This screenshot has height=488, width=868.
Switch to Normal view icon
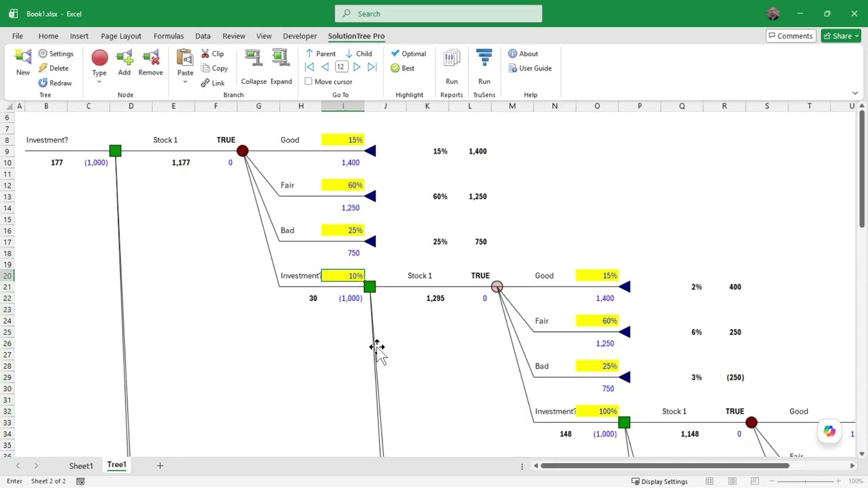pos(709,481)
